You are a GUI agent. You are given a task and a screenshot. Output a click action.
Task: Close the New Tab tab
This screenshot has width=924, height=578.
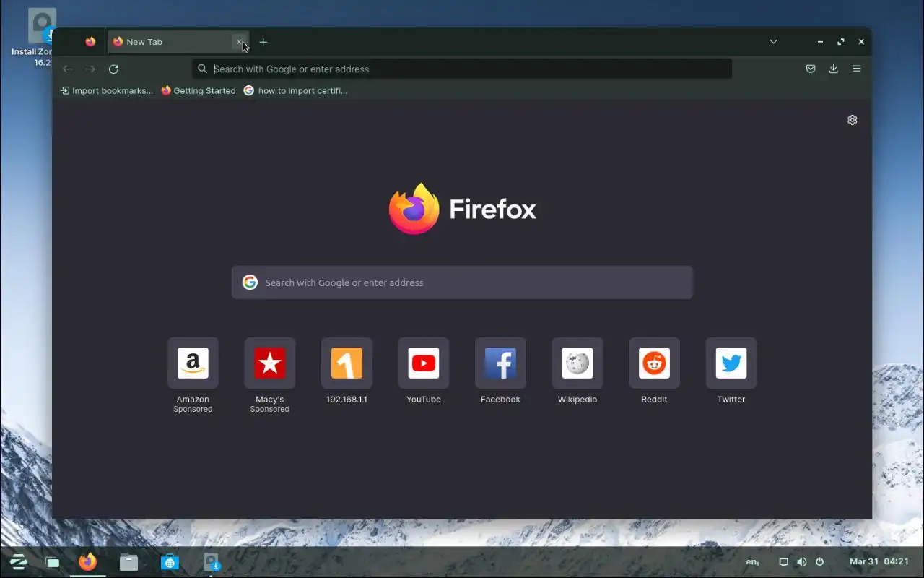click(x=240, y=42)
